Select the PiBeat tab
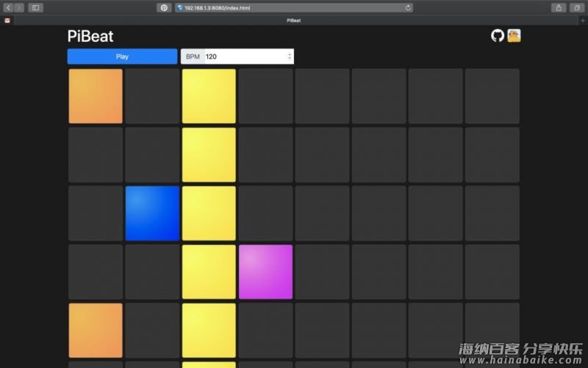Viewport: 588px width, 368px height. tap(294, 21)
